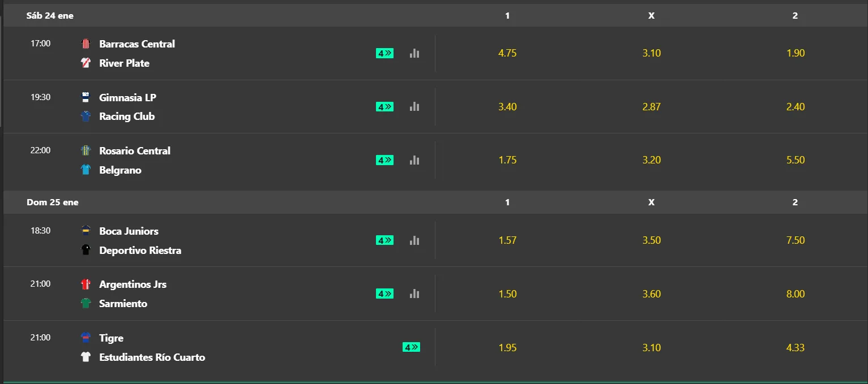Viewport: 868px width, 384px height.
Task: Expand the 4 extra markets for Gimnasia LP match
Action: tap(384, 106)
